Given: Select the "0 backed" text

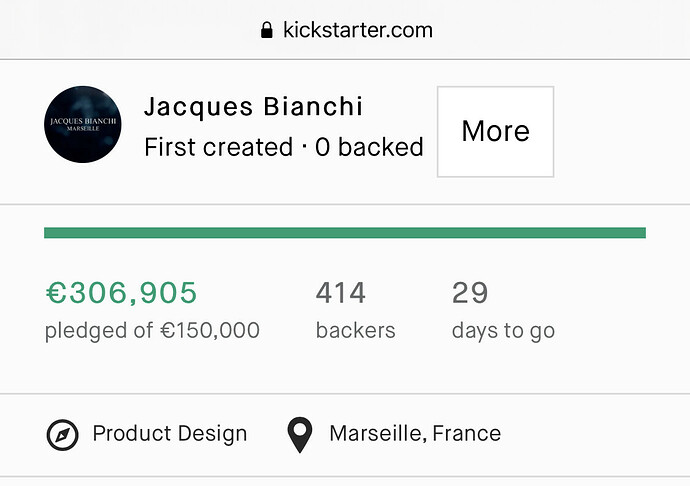Looking at the screenshot, I should pyautogui.click(x=369, y=147).
